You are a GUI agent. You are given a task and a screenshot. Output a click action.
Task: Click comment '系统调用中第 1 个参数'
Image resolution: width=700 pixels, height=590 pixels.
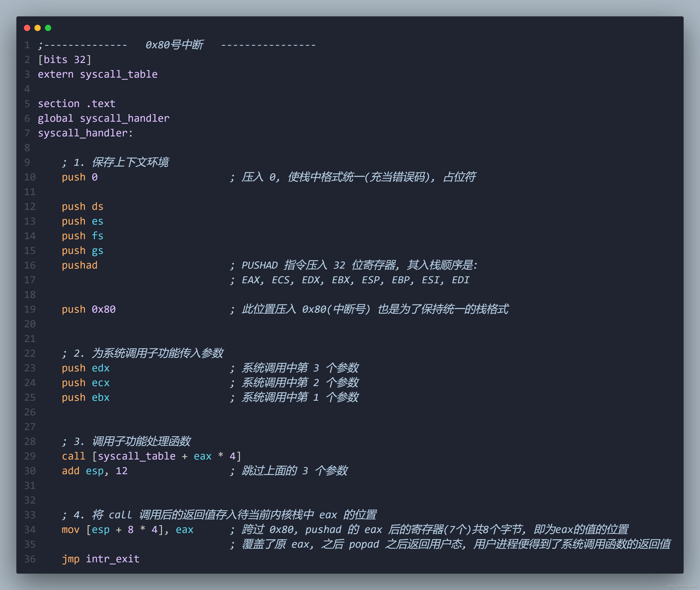pos(294,397)
